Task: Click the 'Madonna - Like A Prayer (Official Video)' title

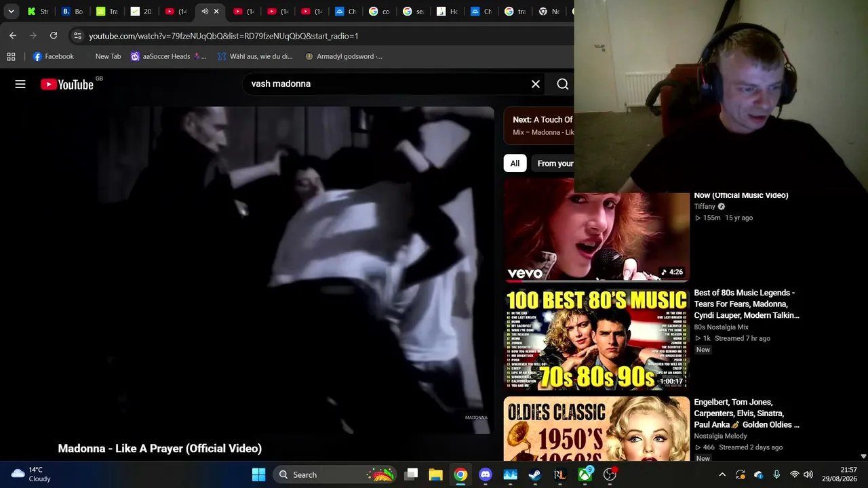Action: point(160,448)
